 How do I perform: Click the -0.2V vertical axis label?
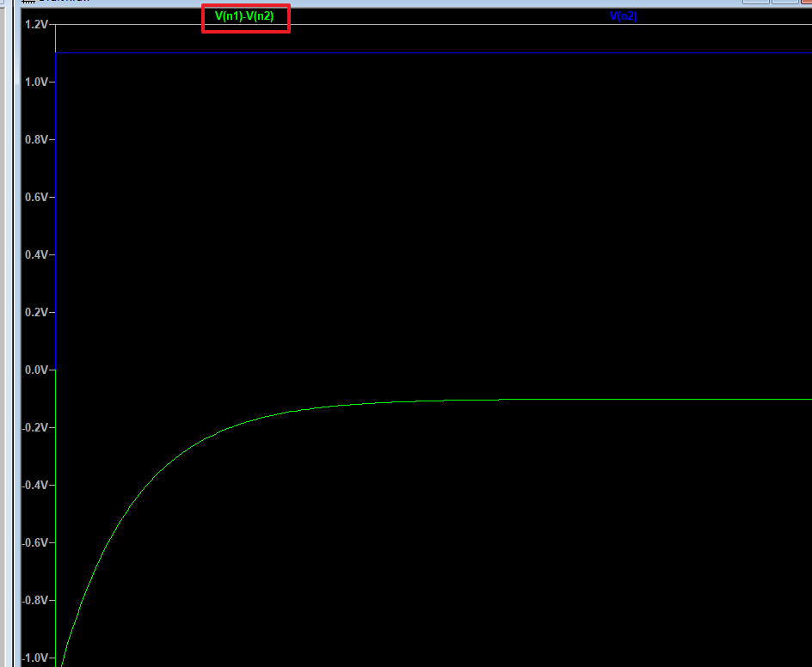(x=35, y=427)
